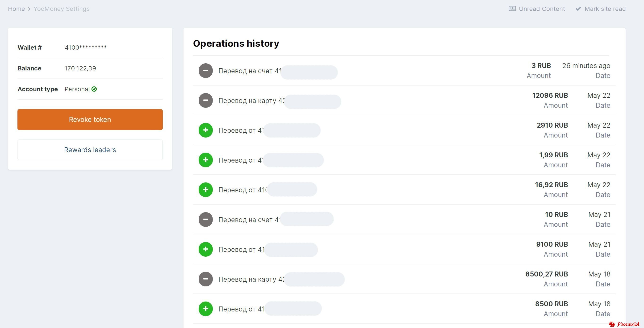Click the Home breadcrumb link
This screenshot has width=644, height=328.
(16, 9)
